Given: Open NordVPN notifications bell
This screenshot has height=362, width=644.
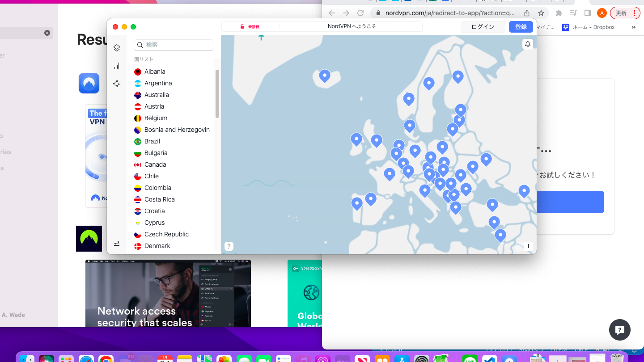Looking at the screenshot, I should (x=528, y=44).
